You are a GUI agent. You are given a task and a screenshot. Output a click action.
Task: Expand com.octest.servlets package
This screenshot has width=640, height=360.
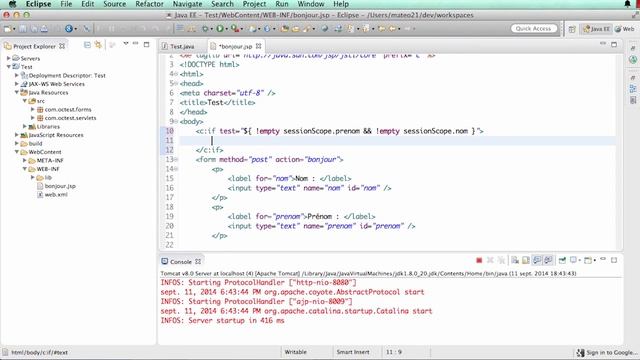(33, 118)
